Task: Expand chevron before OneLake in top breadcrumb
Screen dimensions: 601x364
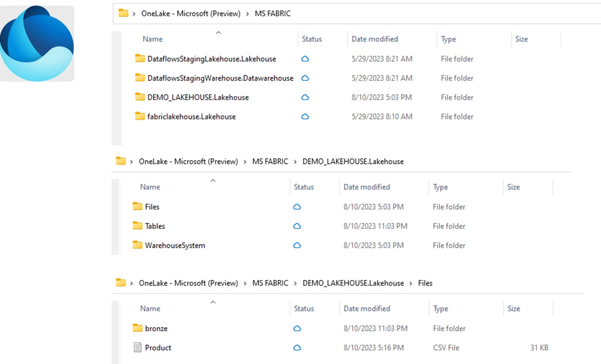Action: (x=134, y=14)
